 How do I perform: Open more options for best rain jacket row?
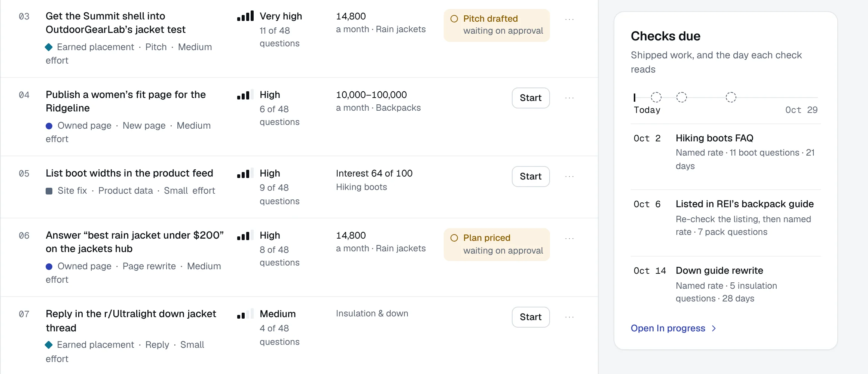point(569,238)
